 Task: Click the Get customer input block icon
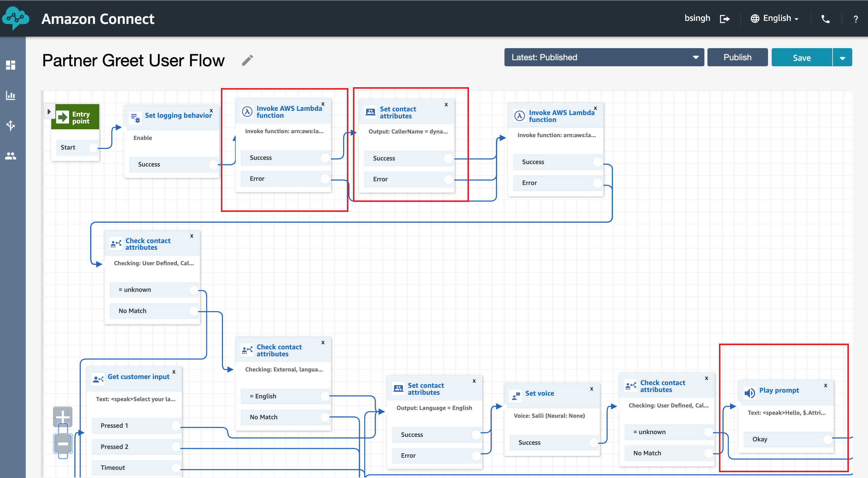[x=98, y=379]
